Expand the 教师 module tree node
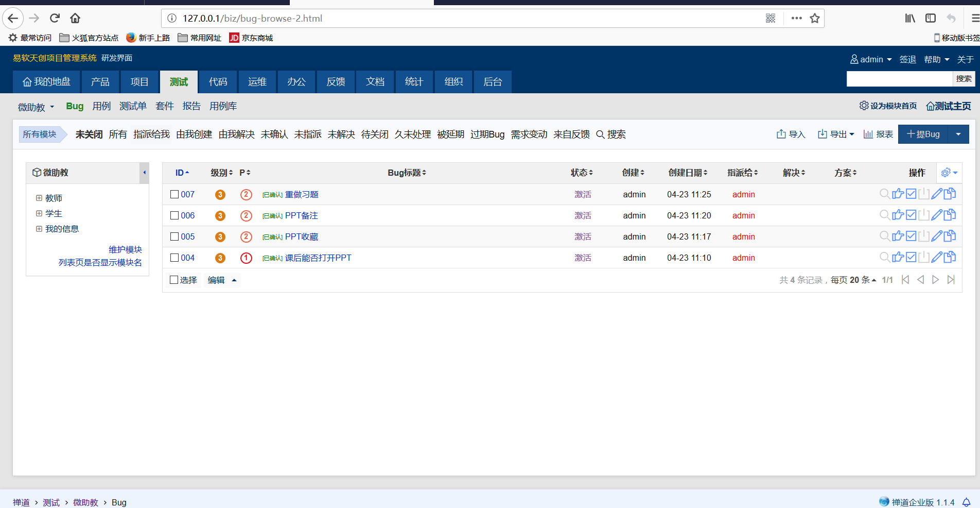This screenshot has height=508, width=980. [39, 198]
